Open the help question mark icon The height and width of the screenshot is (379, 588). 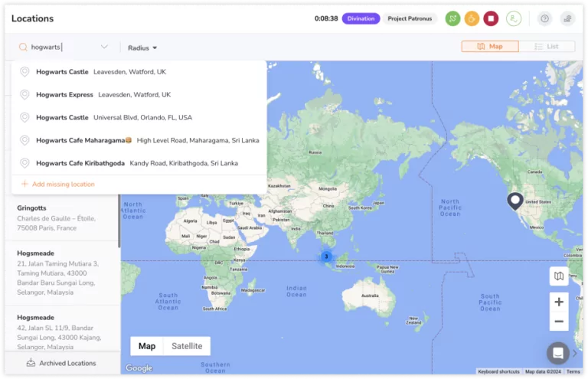pos(544,18)
